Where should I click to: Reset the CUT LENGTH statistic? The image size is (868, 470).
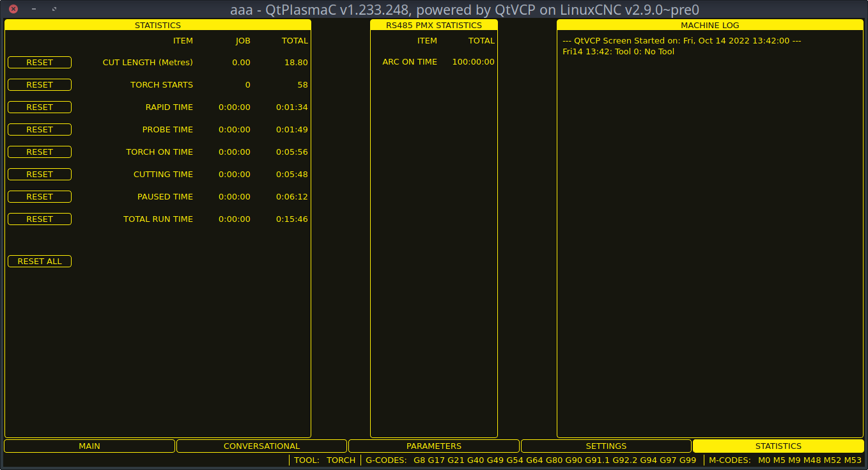tap(39, 62)
